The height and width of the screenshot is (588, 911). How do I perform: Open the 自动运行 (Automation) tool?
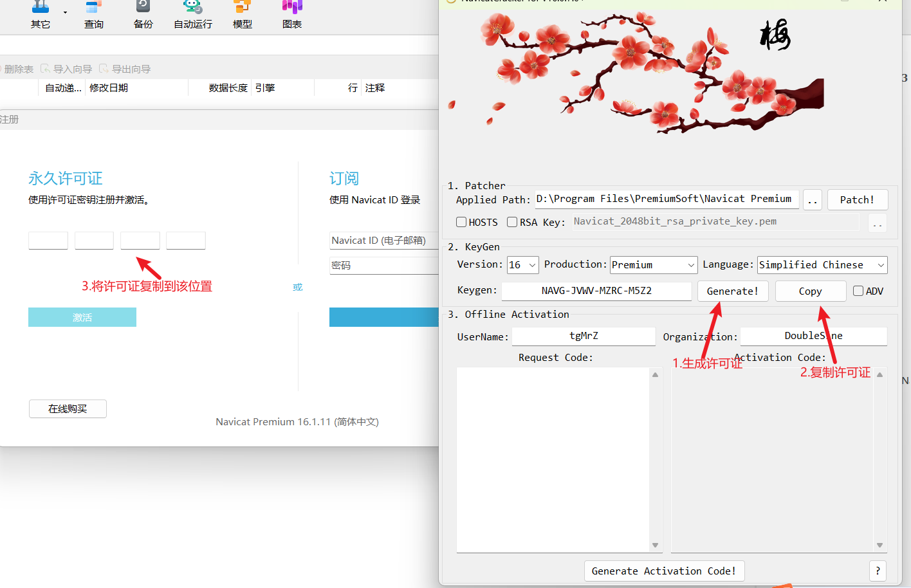192,13
